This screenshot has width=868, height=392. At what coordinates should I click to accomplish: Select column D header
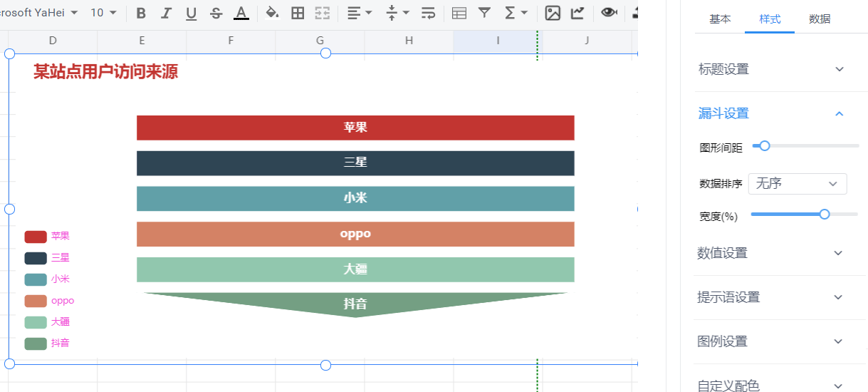pyautogui.click(x=53, y=41)
